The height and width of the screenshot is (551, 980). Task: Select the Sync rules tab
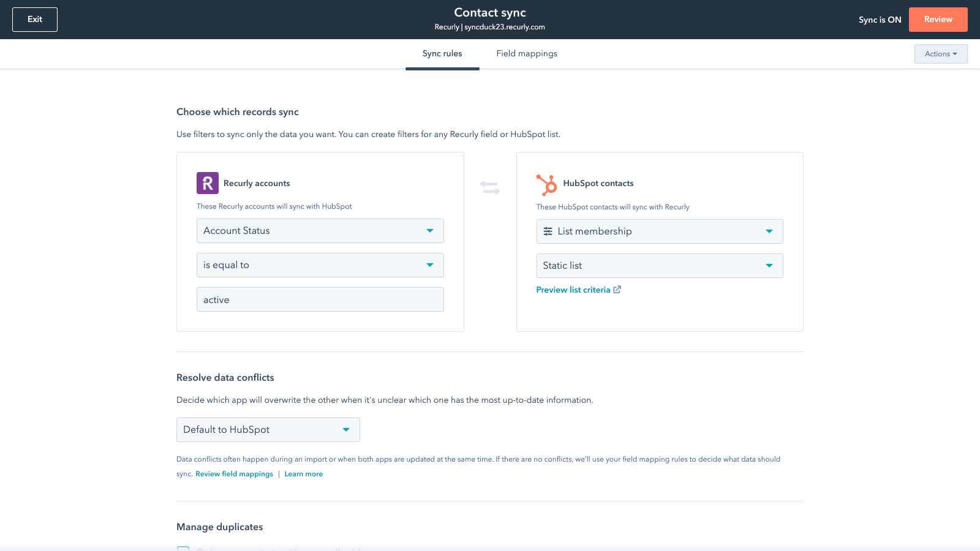coord(442,54)
